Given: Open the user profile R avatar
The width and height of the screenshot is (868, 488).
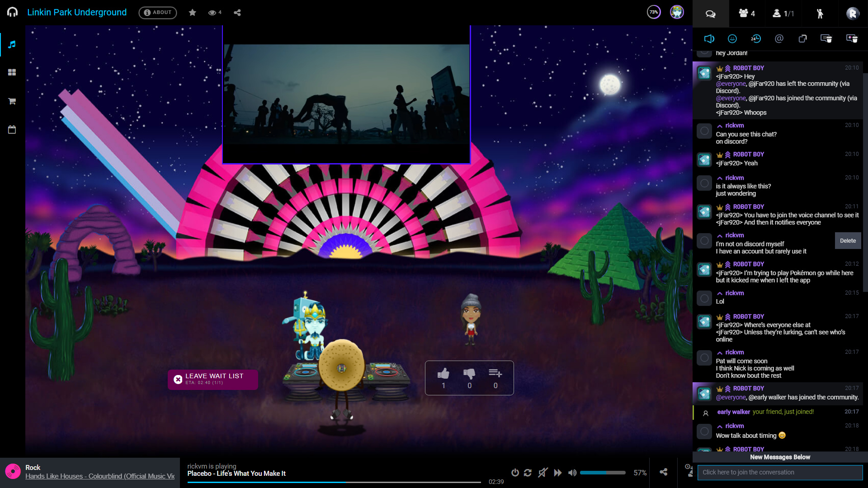Looking at the screenshot, I should click(x=853, y=14).
